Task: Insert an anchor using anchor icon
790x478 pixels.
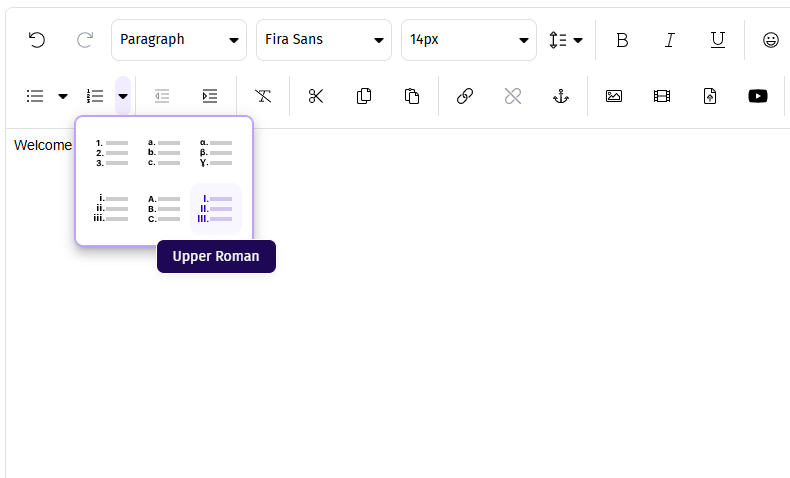Action: 561,96
